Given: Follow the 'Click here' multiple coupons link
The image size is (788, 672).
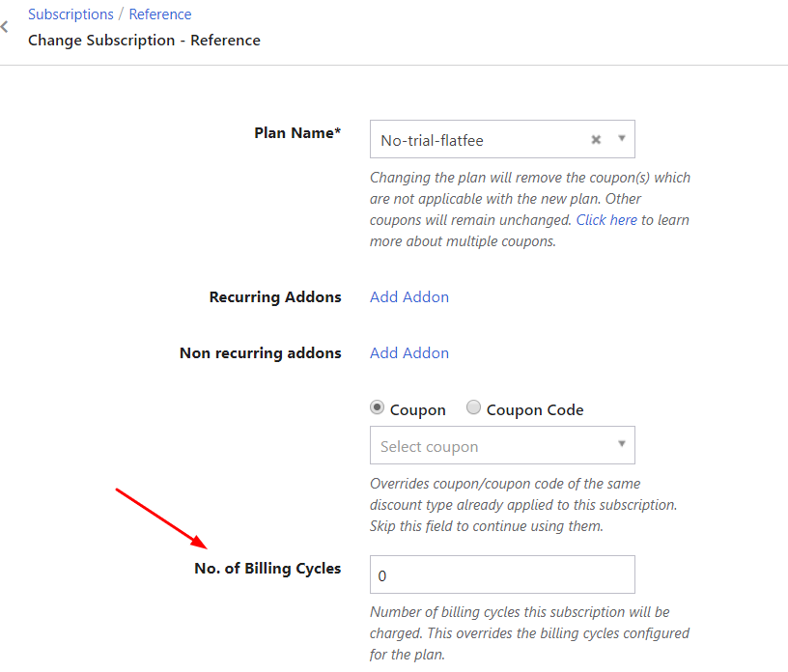Looking at the screenshot, I should [x=606, y=220].
